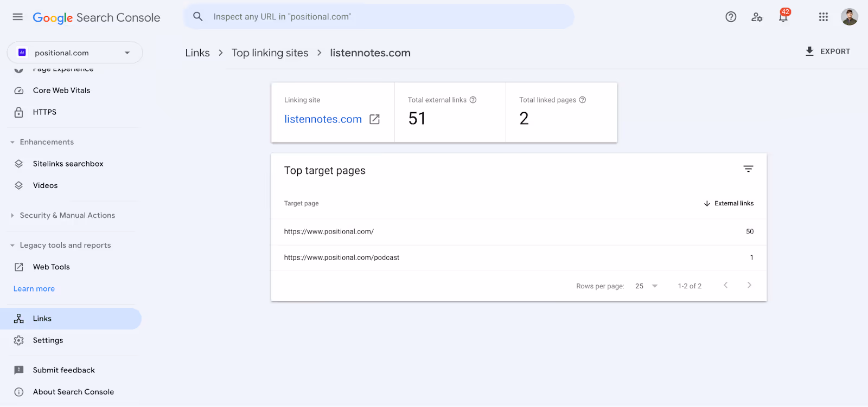This screenshot has height=407, width=868.
Task: Show help for Total external links
Action: [x=473, y=100]
